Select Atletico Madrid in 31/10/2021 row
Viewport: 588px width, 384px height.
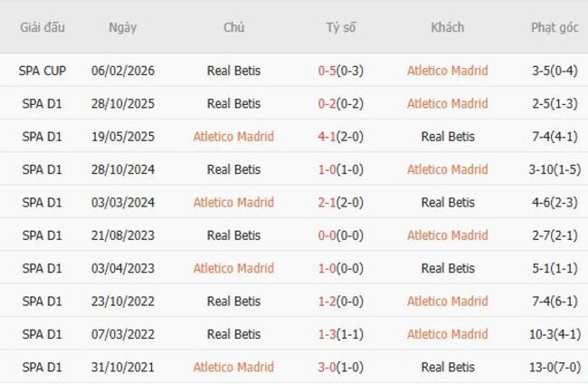[x=233, y=367]
